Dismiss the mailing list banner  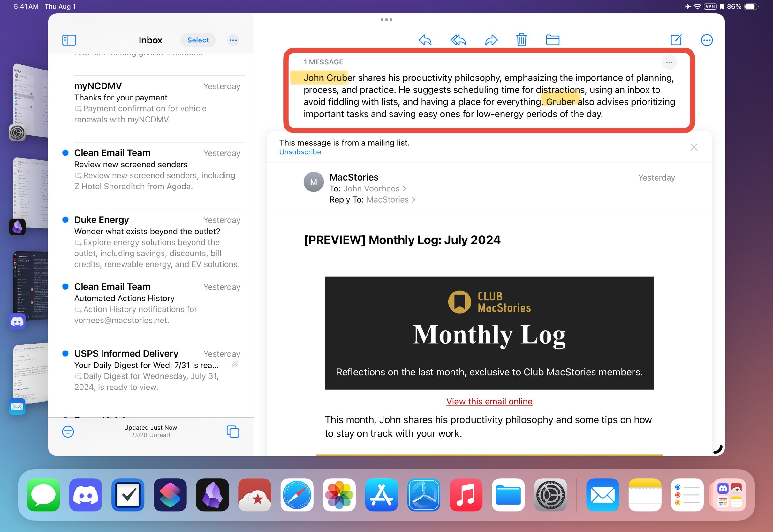click(x=693, y=147)
